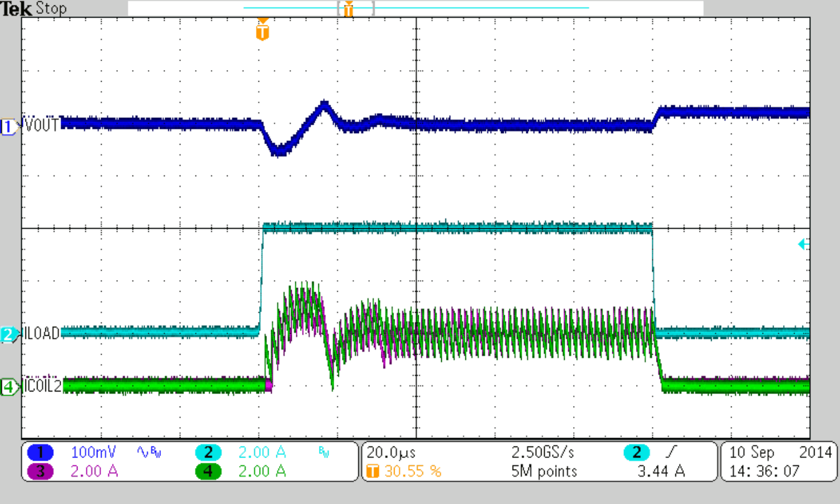The width and height of the screenshot is (840, 504).
Task: Click the channel 2 cyan badge in readout
Action: (x=209, y=452)
